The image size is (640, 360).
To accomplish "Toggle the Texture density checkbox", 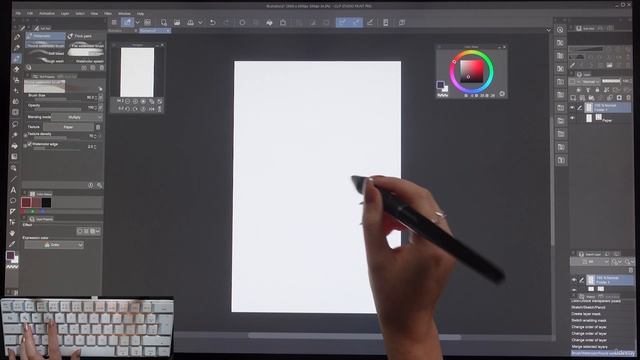I will click(x=25, y=135).
